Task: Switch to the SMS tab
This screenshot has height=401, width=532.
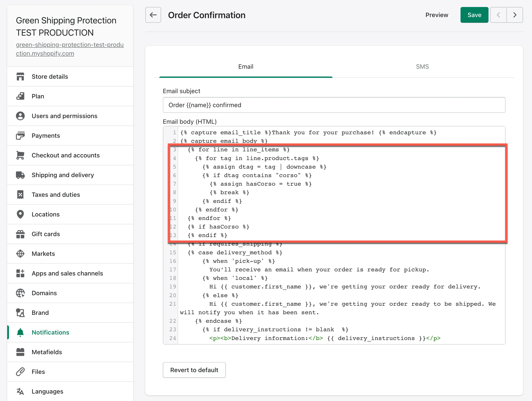Action: 422,67
